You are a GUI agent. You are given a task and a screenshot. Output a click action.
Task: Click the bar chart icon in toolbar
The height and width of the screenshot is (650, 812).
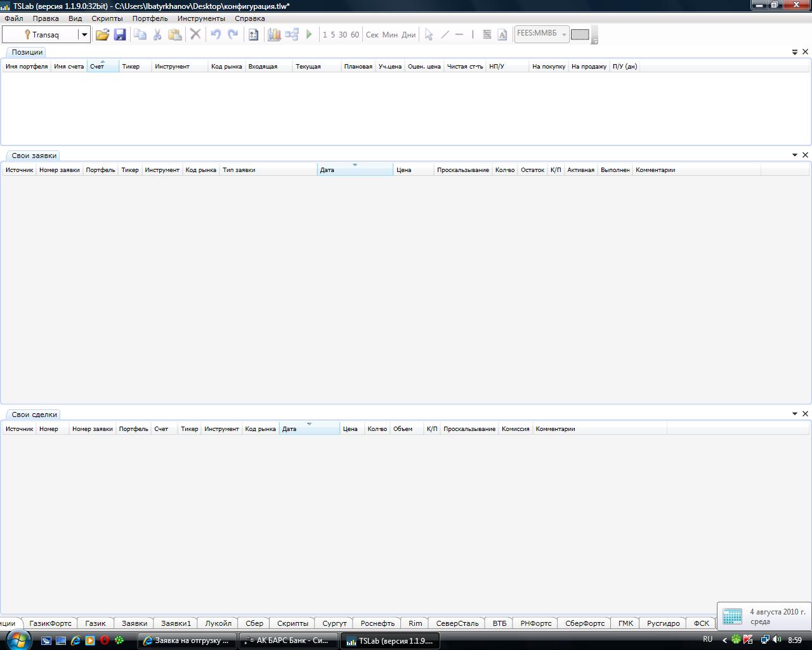pos(274,34)
